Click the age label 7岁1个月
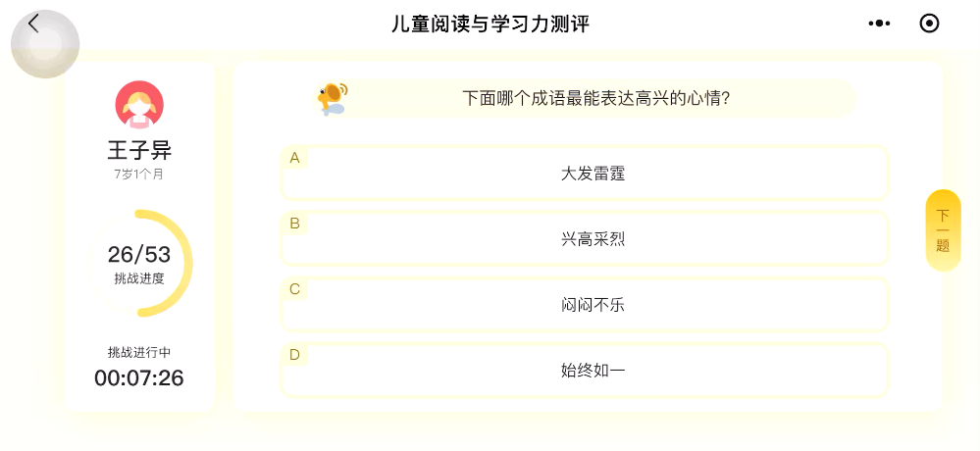This screenshot has height=451, width=980. 139,174
